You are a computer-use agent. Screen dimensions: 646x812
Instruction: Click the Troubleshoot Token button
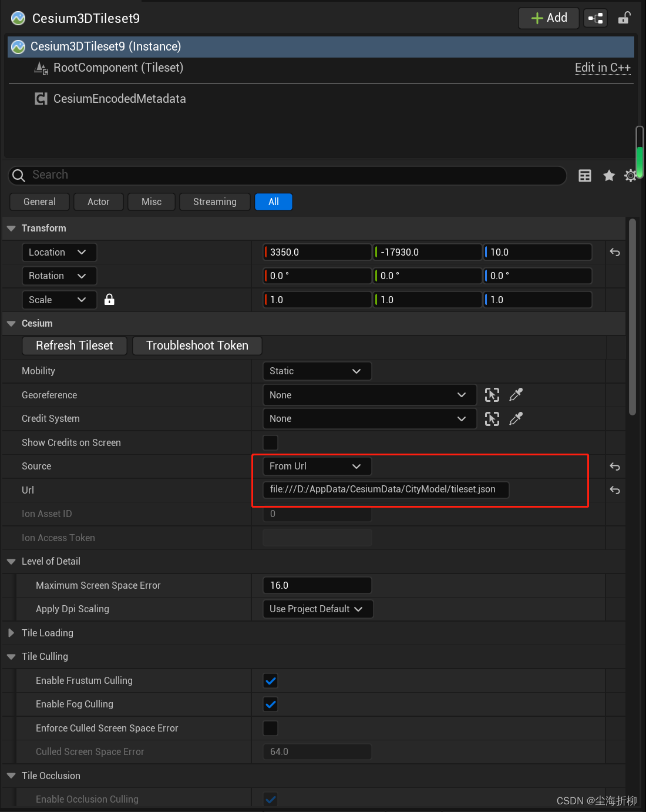(197, 345)
